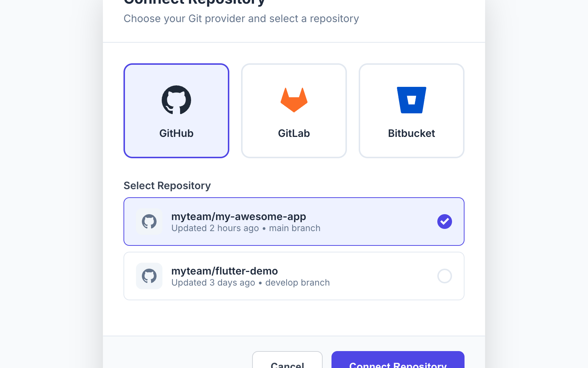Click the checkmark badge on my-awesome-app
The image size is (588, 368).
click(x=445, y=222)
